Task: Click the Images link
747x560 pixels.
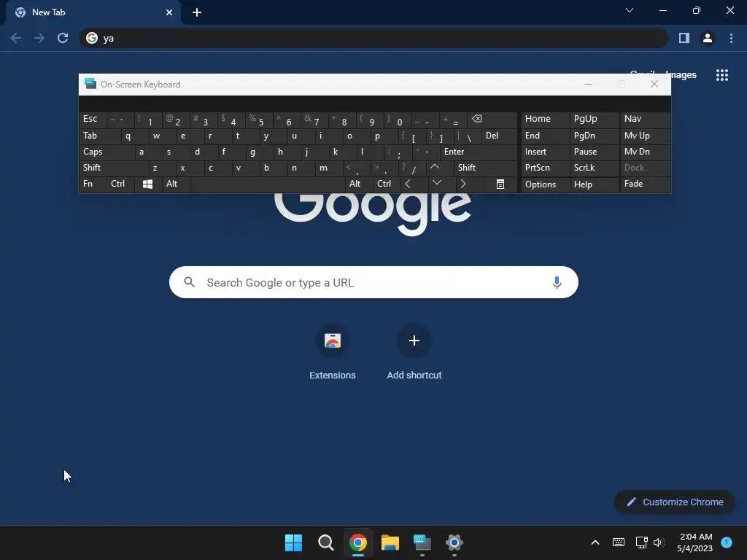Action: point(681,75)
